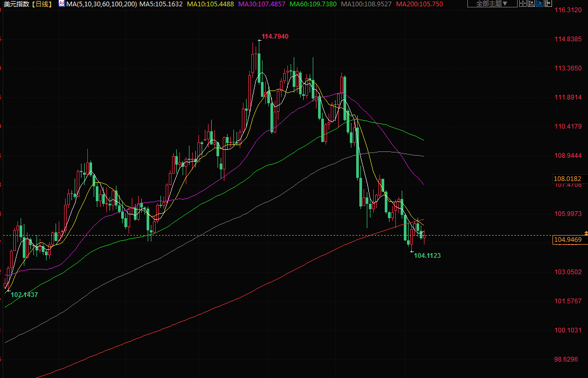The width and height of the screenshot is (588, 378).
Task: Click the 美元指数 chart title
Action: coord(15,4)
